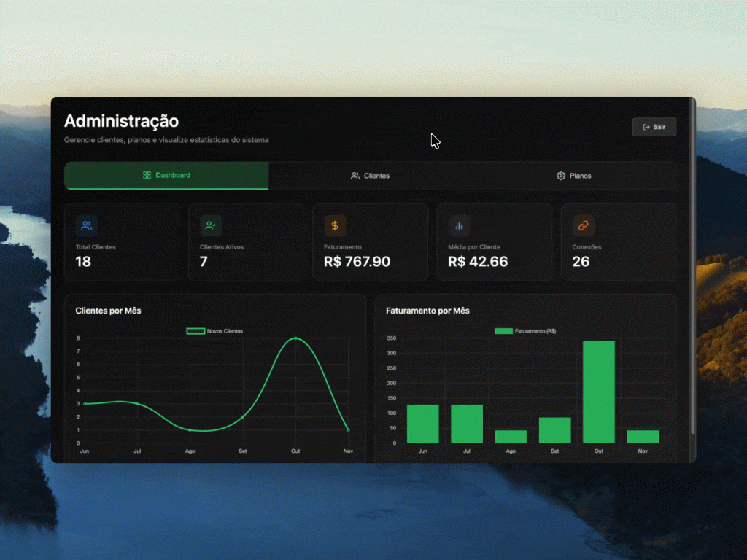Click the logout arrow icon beside Sair
Viewport: 747px width, 560px height.
(646, 127)
